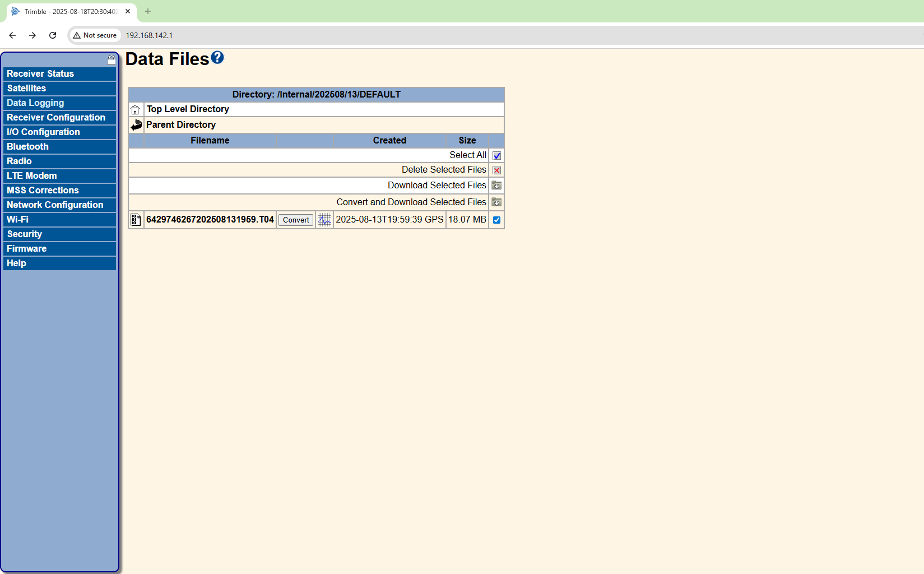The image size is (924, 574).
Task: Toggle the Select All checkbox
Action: point(496,156)
